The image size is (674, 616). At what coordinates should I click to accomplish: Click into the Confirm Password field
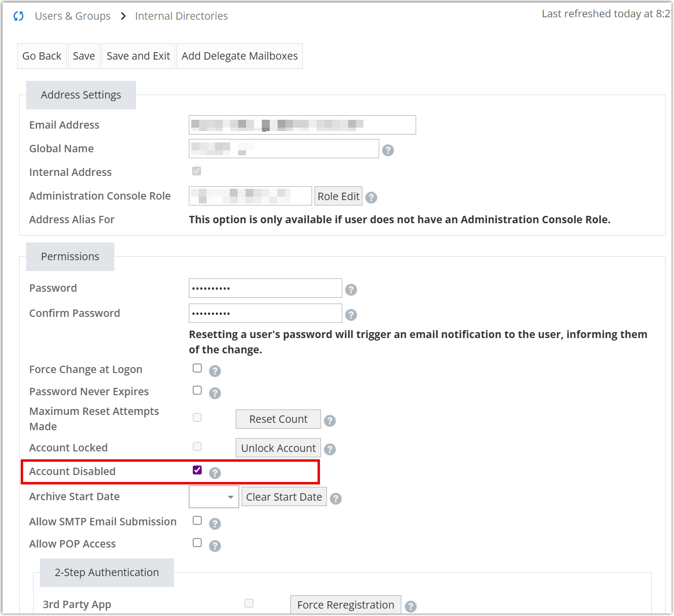(265, 313)
